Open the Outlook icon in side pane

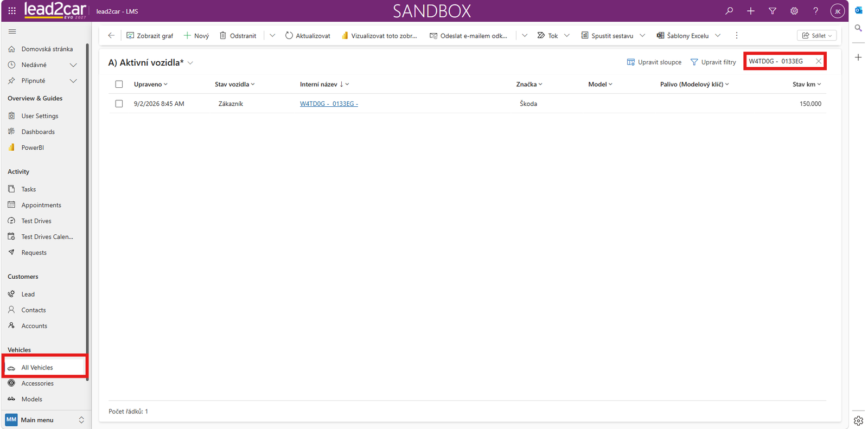[858, 10]
